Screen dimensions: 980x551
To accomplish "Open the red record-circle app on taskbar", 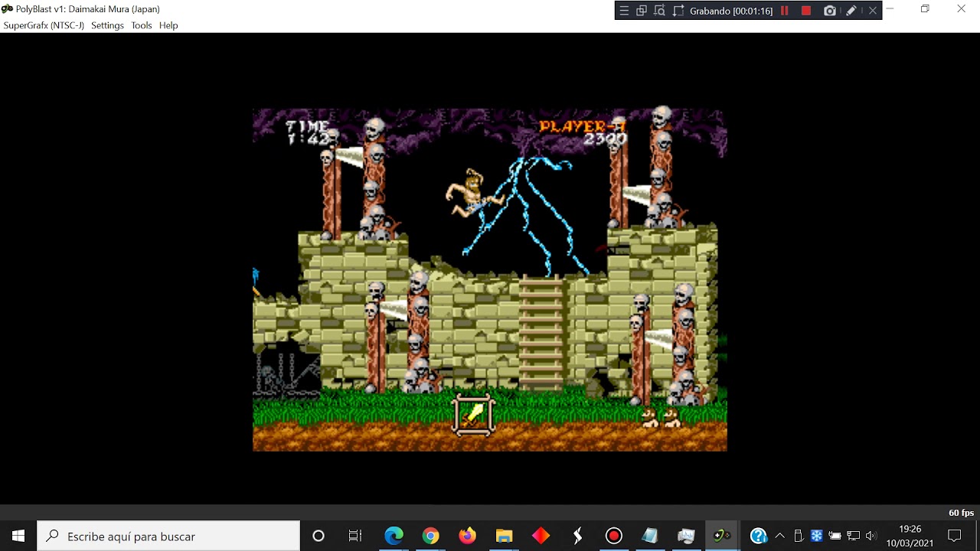I will (614, 536).
